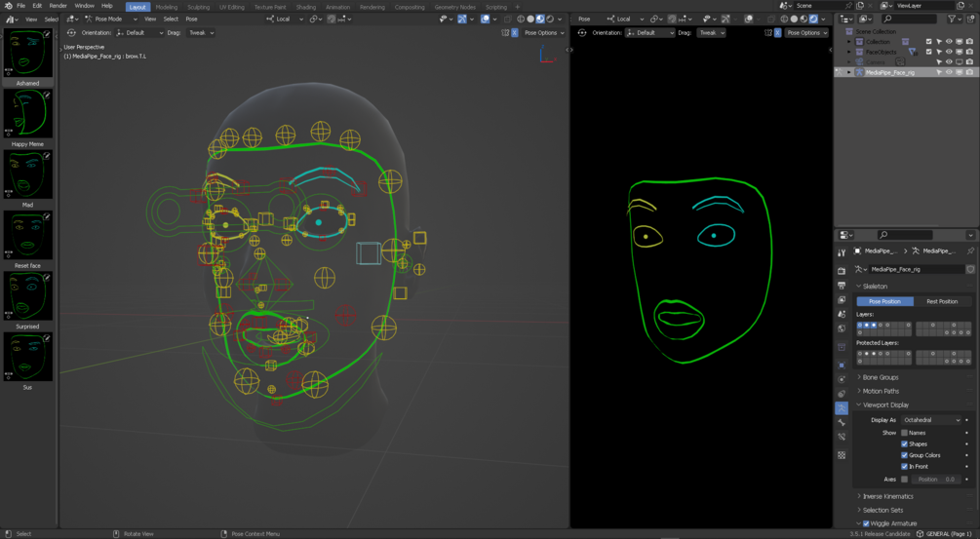Toggle the Group Colors checkbox
This screenshot has height=539, width=980.
tap(904, 455)
